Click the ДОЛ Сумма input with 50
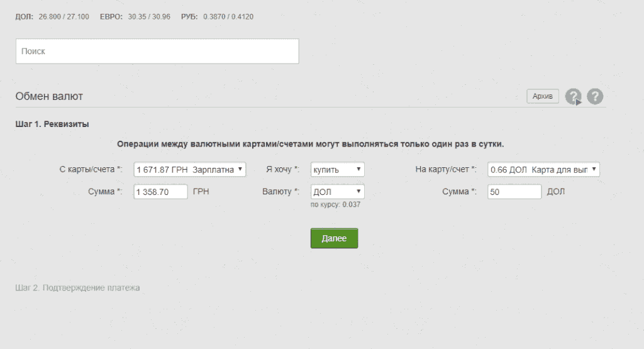 click(514, 192)
